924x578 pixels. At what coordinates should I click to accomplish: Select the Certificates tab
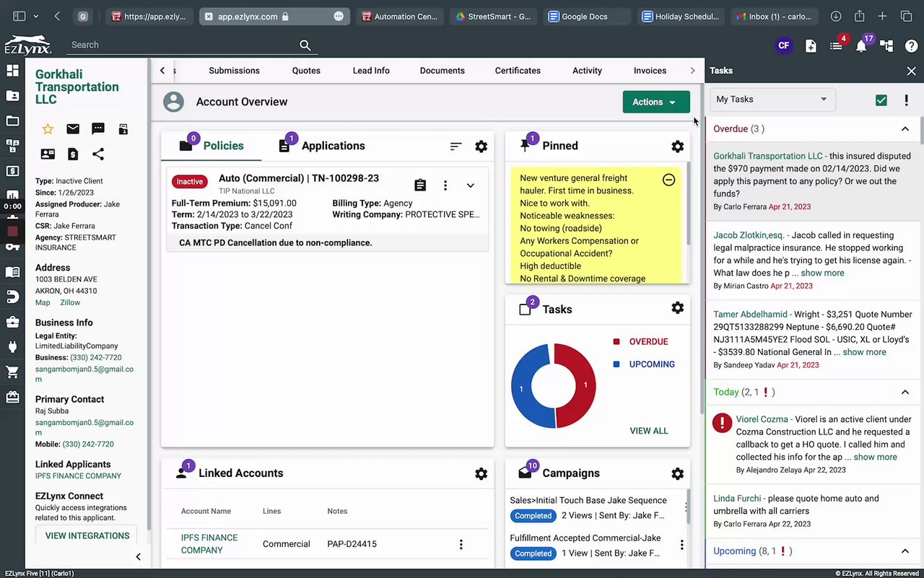[518, 71]
